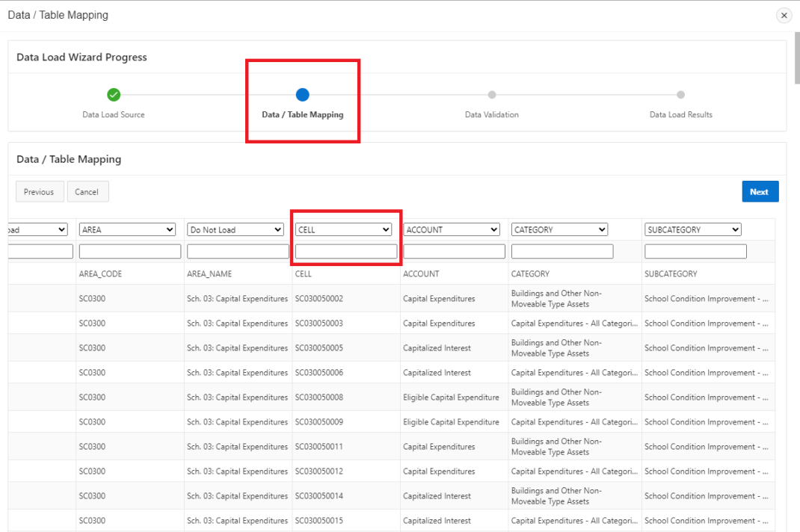This screenshot has height=532, width=800.
Task: Click the Previous button
Action: tap(39, 192)
